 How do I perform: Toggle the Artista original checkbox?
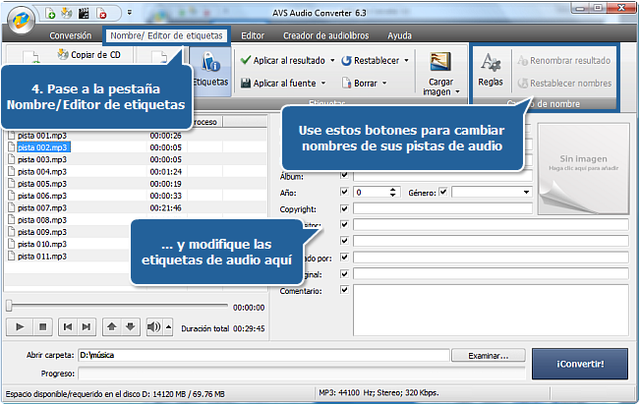[x=344, y=273]
